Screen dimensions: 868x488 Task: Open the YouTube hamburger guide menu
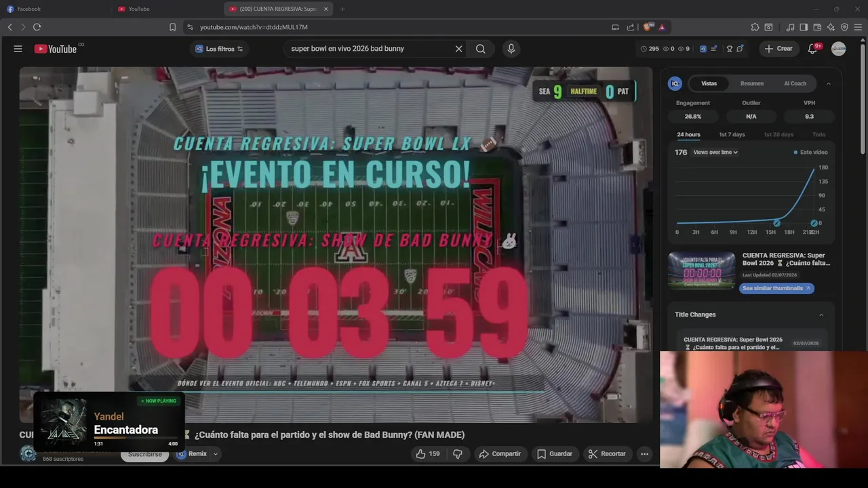click(x=18, y=49)
